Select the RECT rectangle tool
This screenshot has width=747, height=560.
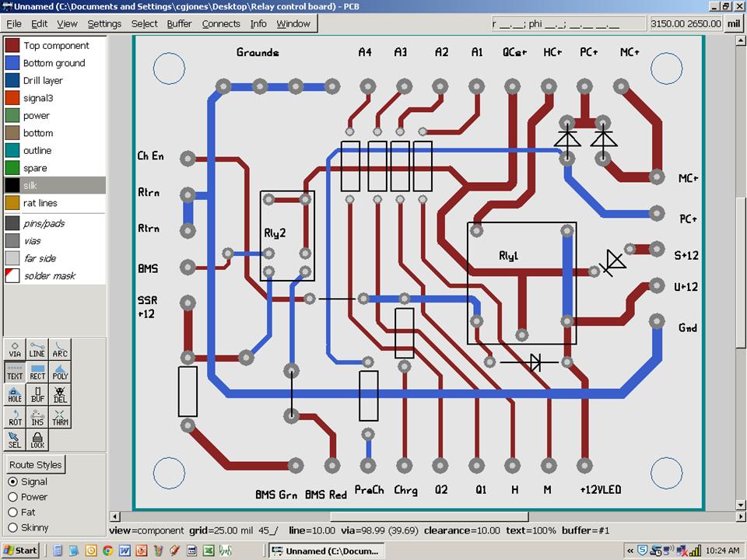(x=37, y=372)
